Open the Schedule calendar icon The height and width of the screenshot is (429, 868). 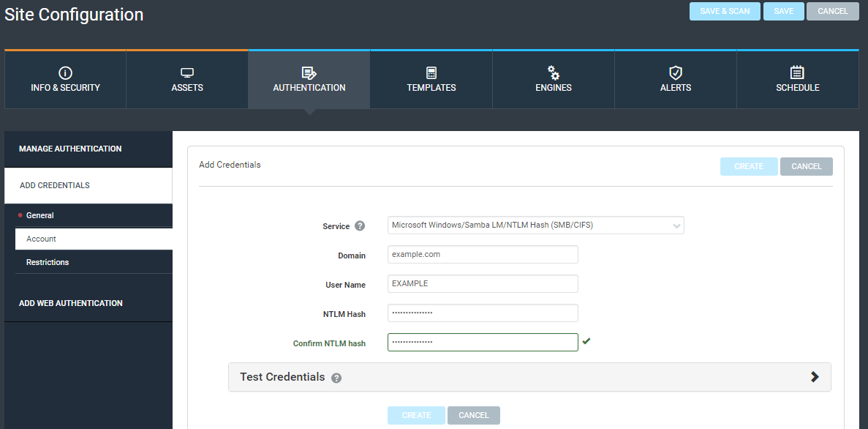click(x=797, y=72)
